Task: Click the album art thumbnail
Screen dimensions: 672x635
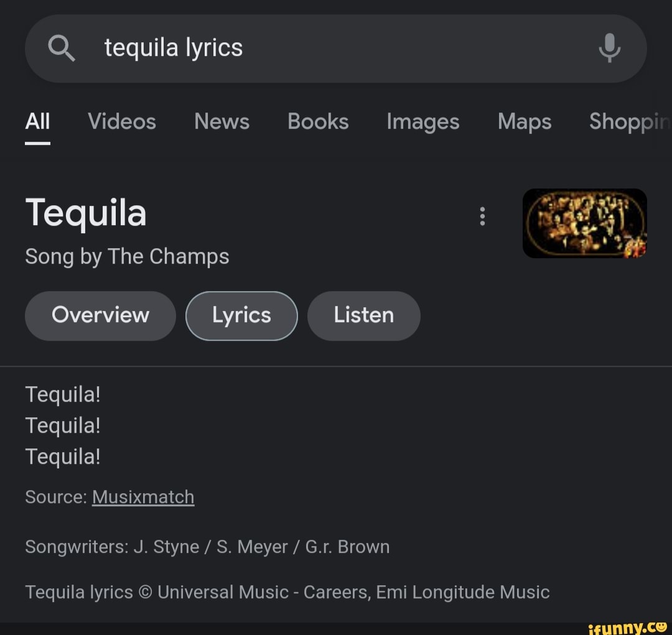Action: pyautogui.click(x=584, y=223)
